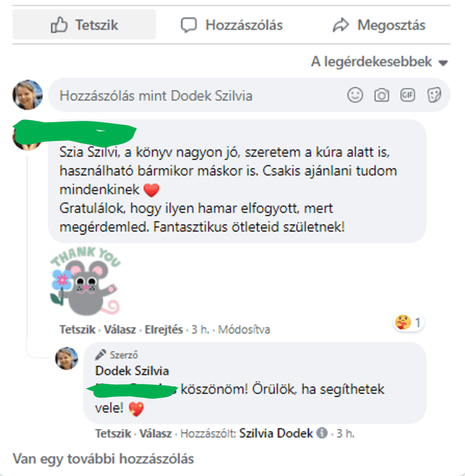Insert a GIF into the comment

pyautogui.click(x=408, y=95)
